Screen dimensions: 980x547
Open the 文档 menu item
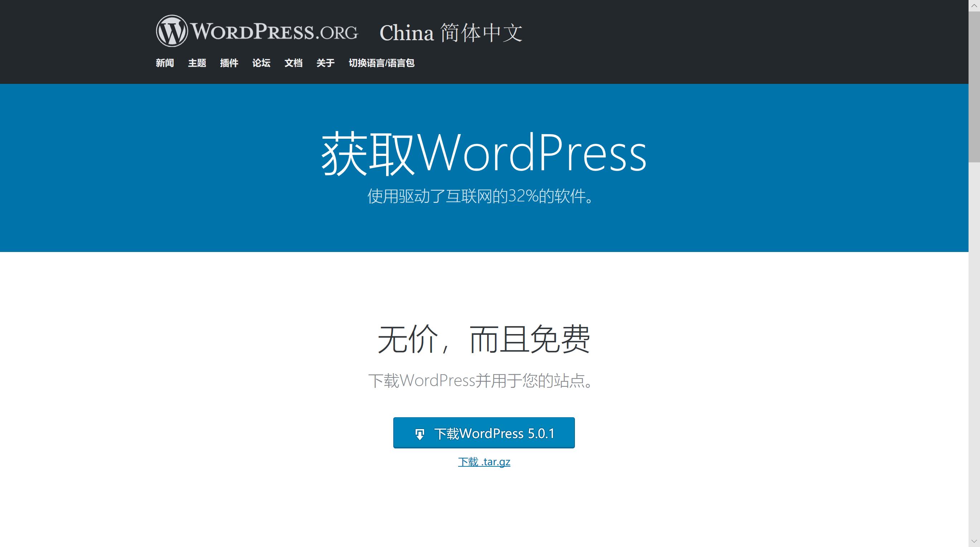[x=293, y=63]
